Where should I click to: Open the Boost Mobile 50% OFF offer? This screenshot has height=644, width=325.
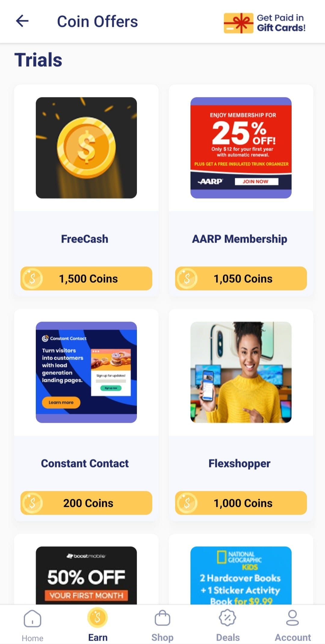point(86,575)
